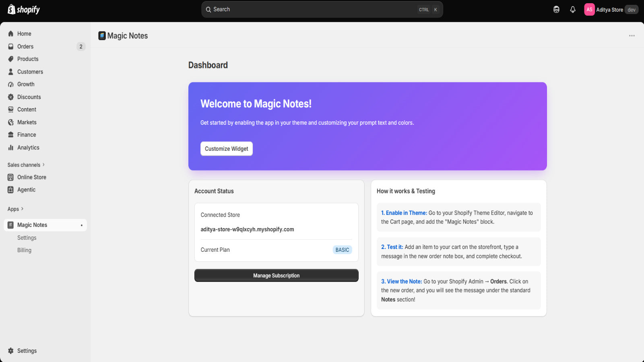Click the Magic Notes icon in page header

pos(102,36)
